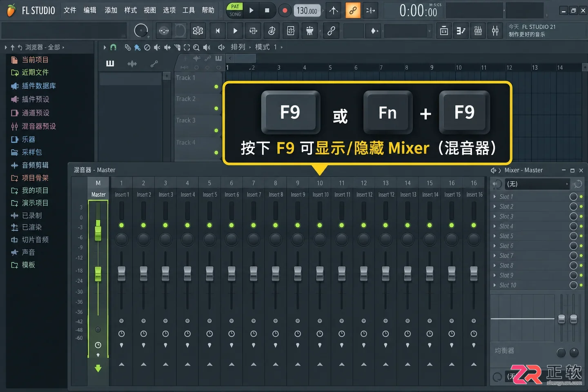
Task: Click the step back playback button
Action: pyautogui.click(x=218, y=31)
